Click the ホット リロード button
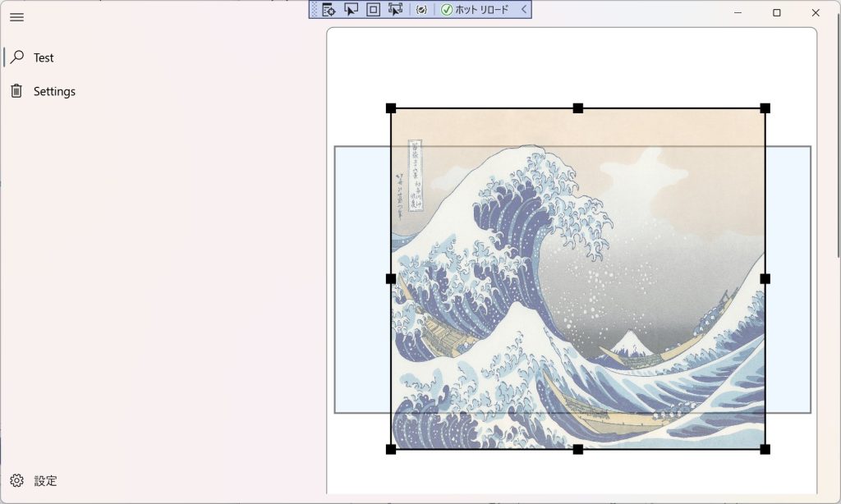This screenshot has width=841, height=504. click(x=475, y=9)
